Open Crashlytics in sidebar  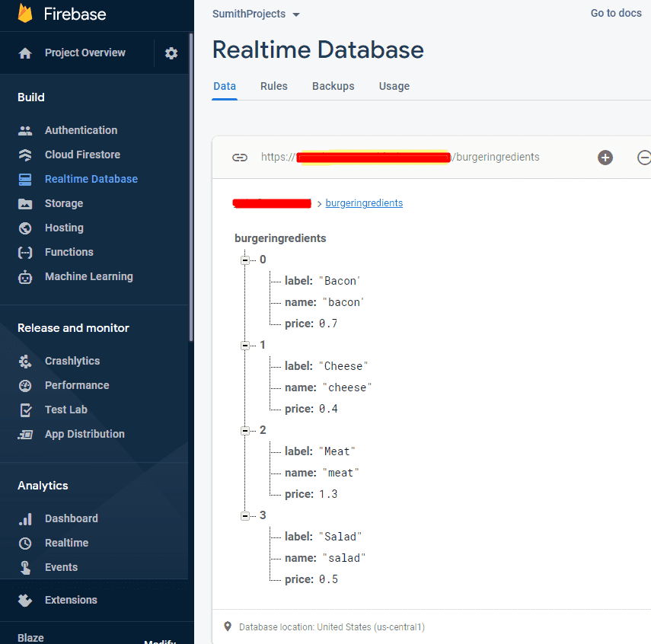pos(72,362)
